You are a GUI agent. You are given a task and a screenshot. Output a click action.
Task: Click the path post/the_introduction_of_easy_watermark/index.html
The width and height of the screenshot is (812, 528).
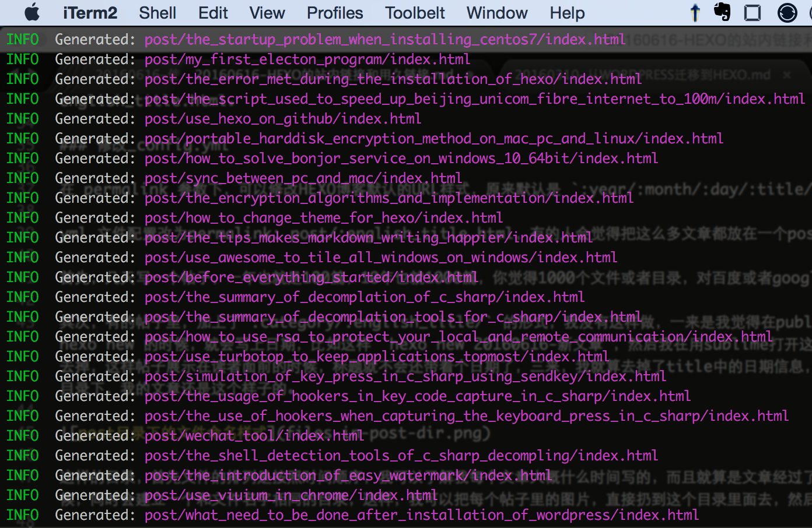click(348, 476)
